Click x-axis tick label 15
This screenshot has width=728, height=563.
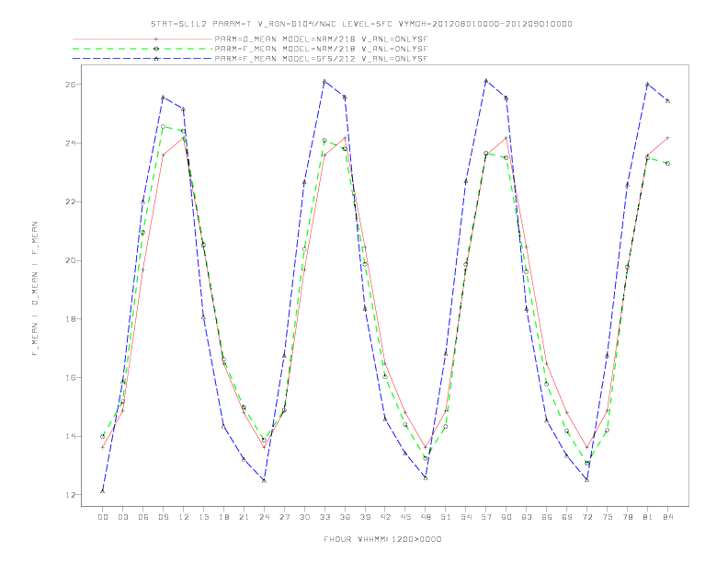click(x=203, y=517)
